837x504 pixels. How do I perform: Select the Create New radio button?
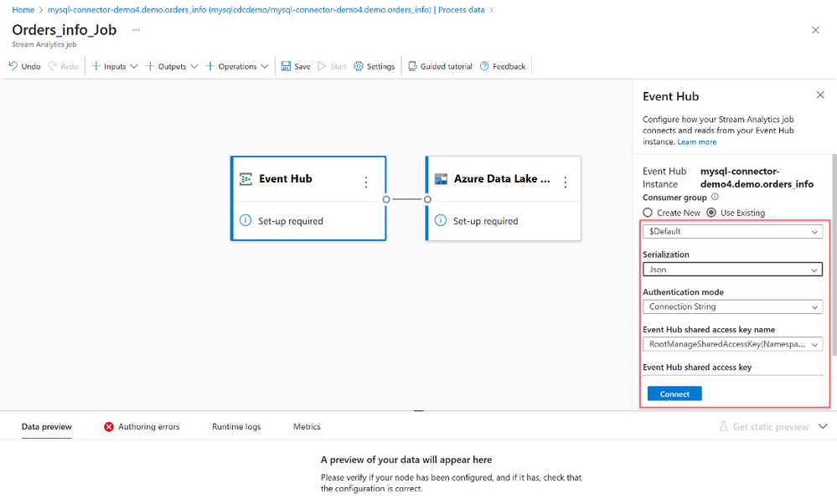648,213
